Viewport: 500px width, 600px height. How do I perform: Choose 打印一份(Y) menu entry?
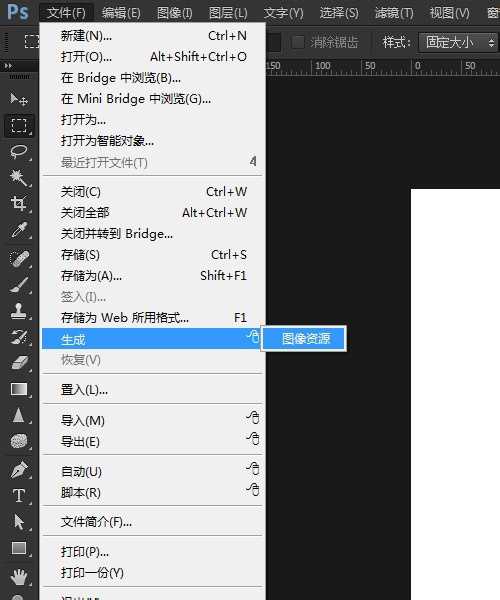[152, 573]
